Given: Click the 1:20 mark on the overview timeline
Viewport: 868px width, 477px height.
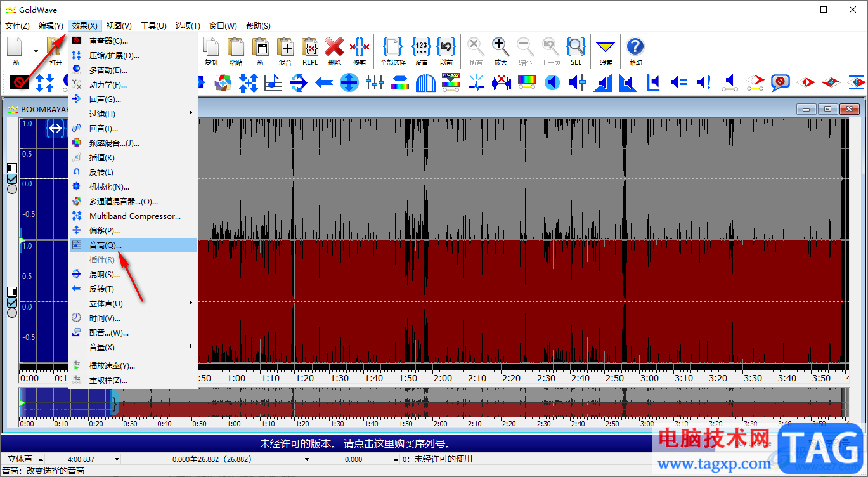Looking at the screenshot, I should pos(303,424).
